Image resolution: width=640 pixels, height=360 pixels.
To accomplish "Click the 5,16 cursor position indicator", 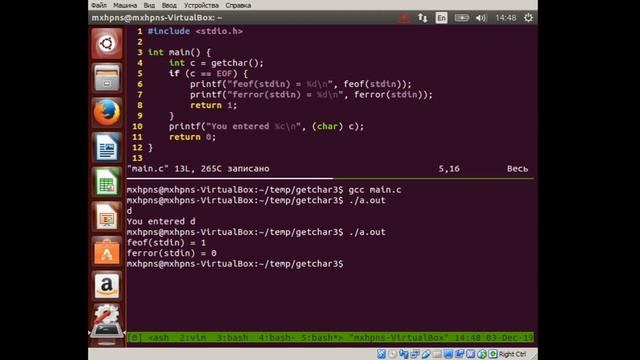I will point(449,169).
